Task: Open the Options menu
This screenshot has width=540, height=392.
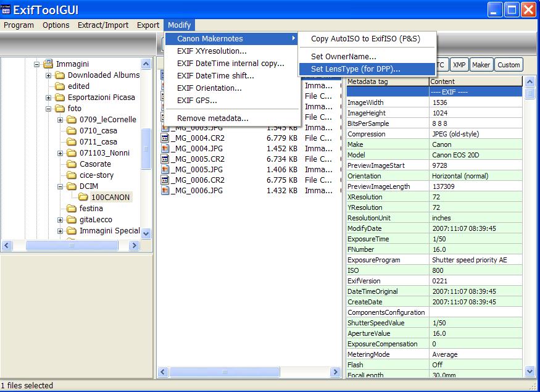Action: (56, 25)
